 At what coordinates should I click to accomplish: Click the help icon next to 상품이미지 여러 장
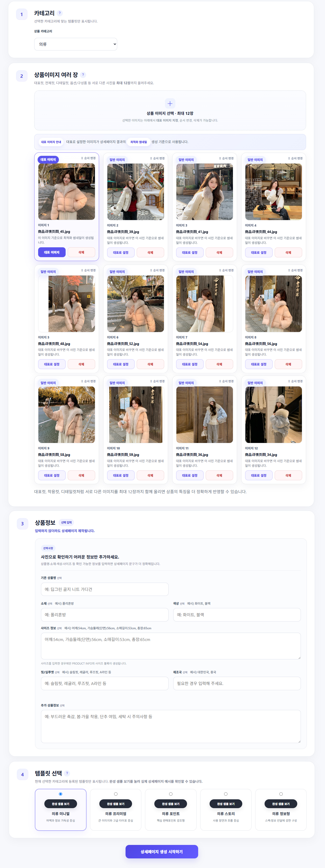[x=83, y=75]
